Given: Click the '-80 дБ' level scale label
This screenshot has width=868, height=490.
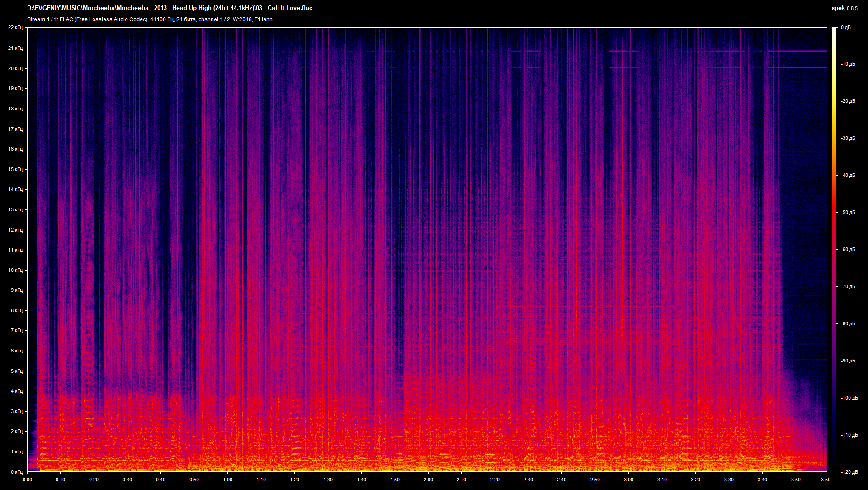Looking at the screenshot, I should 848,324.
